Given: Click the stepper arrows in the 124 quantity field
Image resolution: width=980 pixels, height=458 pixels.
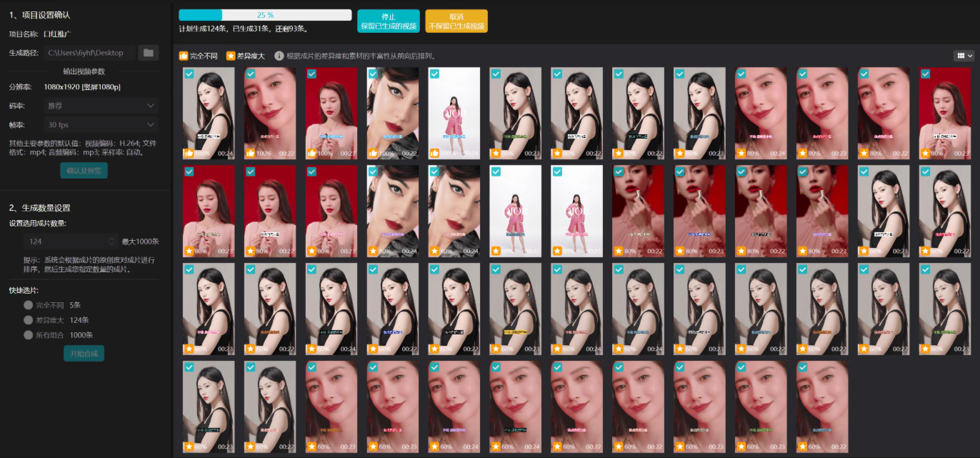Looking at the screenshot, I should click(x=112, y=242).
